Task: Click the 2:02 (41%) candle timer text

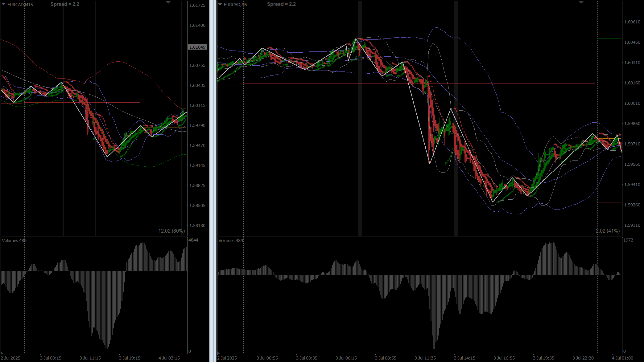Action: pyautogui.click(x=608, y=231)
